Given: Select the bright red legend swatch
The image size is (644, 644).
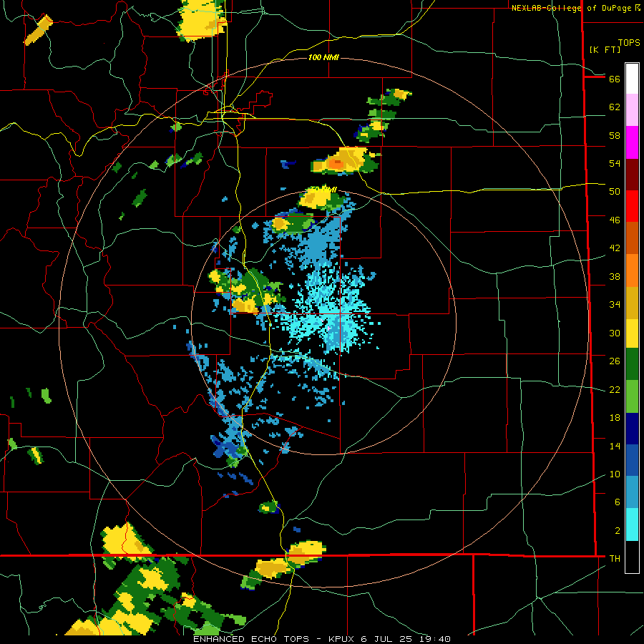Looking at the screenshot, I should (x=632, y=206).
